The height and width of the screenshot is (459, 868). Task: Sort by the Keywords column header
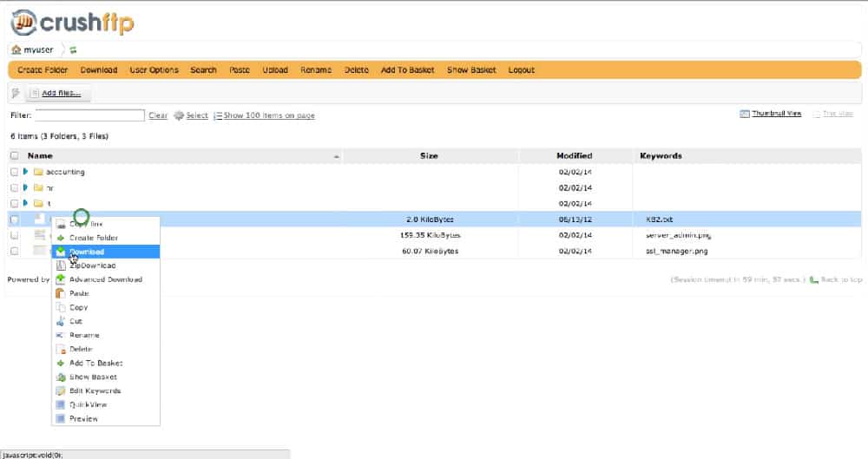click(661, 156)
